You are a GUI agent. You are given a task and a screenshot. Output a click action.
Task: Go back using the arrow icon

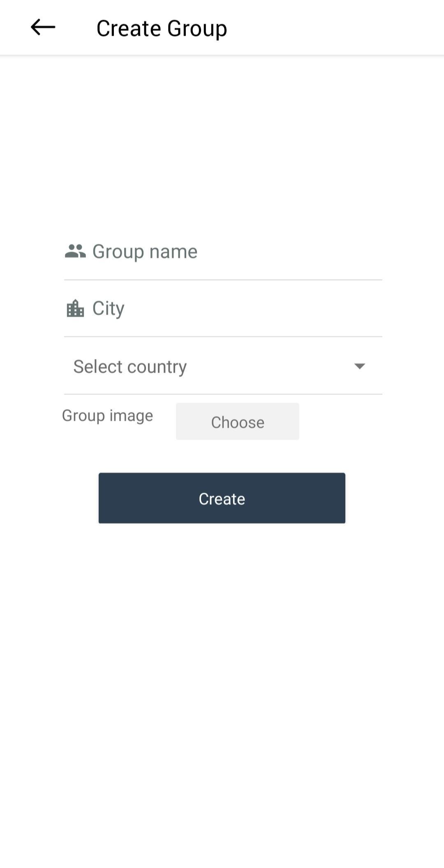pos(43,28)
